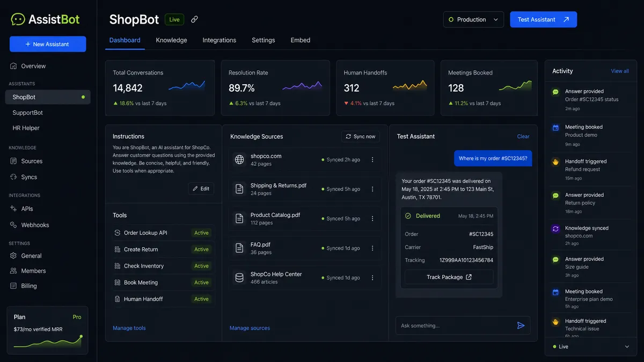Open Manage sources link
Image resolution: width=644 pixels, height=362 pixels.
point(250,328)
